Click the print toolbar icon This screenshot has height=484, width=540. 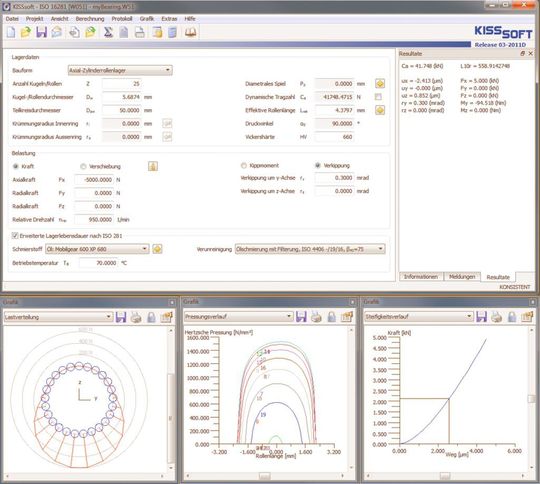coord(139,32)
